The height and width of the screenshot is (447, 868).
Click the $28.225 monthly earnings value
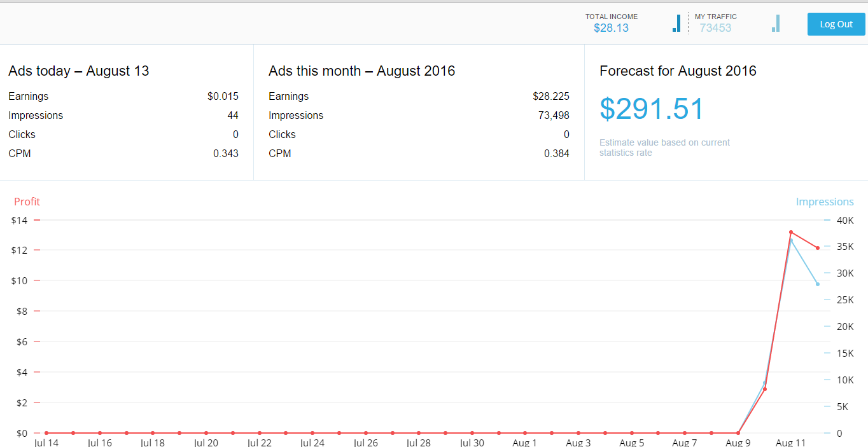click(551, 97)
